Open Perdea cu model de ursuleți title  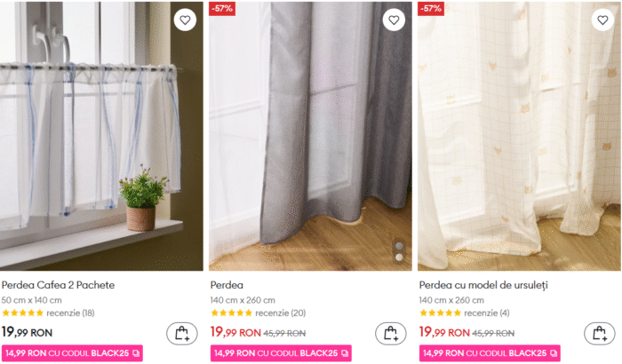click(x=483, y=285)
